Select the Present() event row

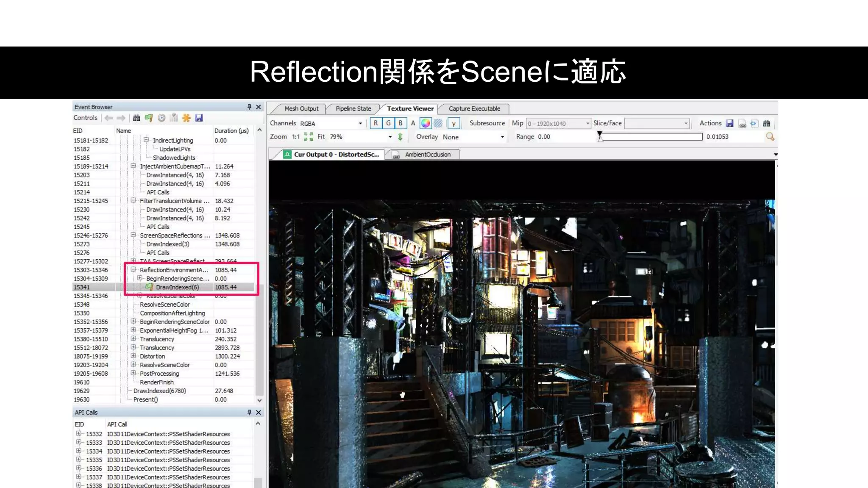coord(164,399)
